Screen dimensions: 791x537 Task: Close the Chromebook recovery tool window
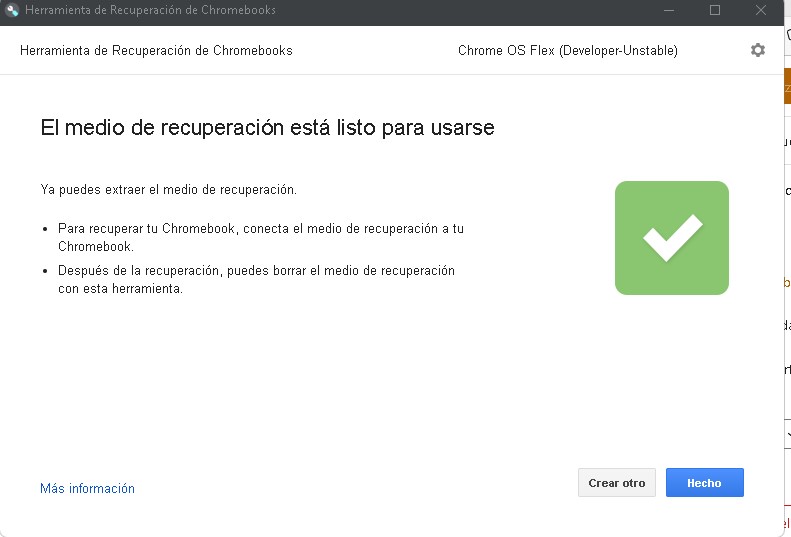tap(763, 10)
